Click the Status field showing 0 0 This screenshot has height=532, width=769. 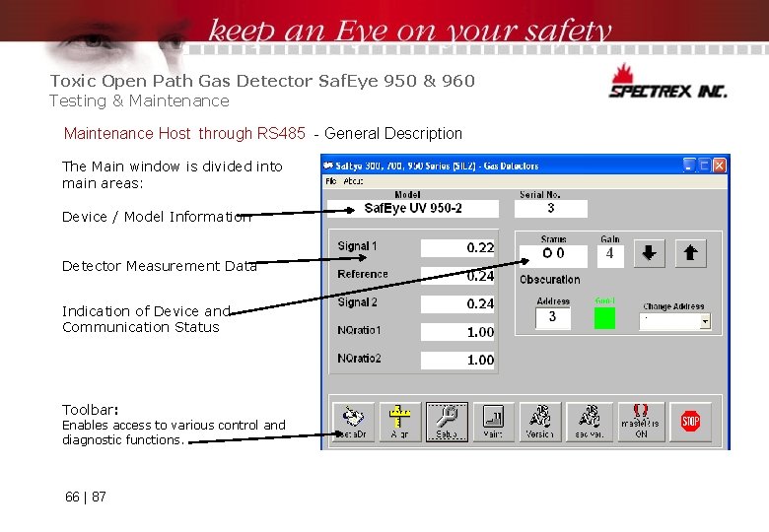pyautogui.click(x=553, y=256)
